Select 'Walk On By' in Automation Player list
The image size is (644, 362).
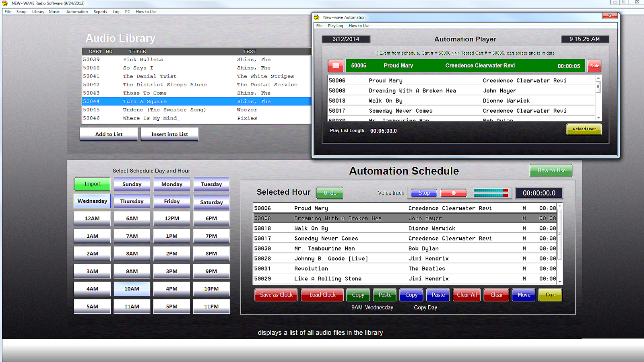point(461,101)
